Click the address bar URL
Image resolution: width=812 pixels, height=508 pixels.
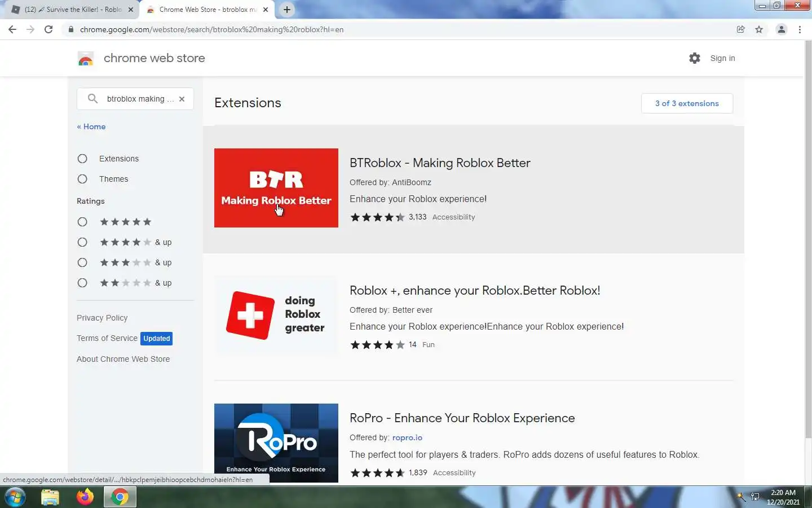click(211, 29)
